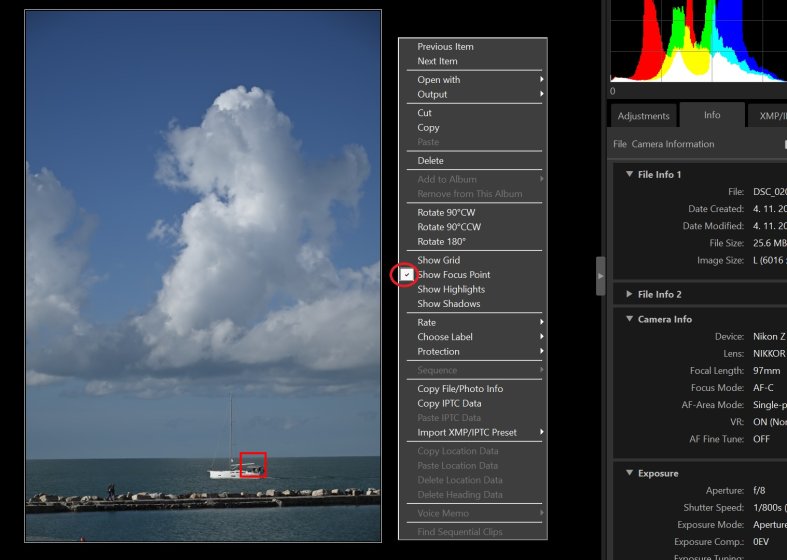Image resolution: width=787 pixels, height=560 pixels.
Task: Enable Show Grid option
Action: coord(473,260)
